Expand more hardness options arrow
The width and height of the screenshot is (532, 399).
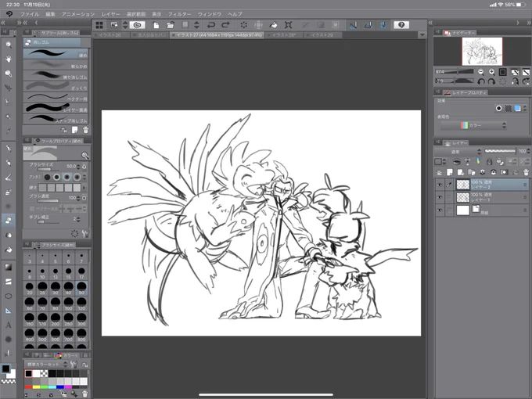pos(84,188)
